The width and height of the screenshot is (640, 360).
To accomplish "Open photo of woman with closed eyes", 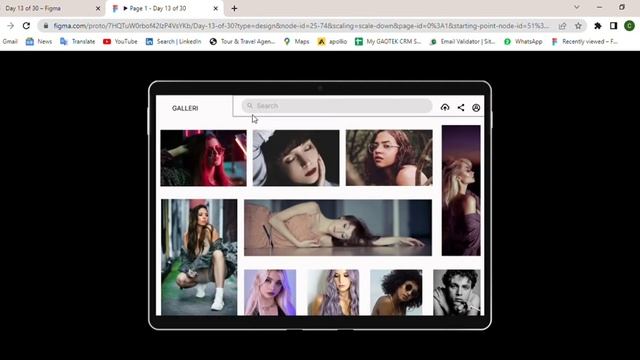I will (x=296, y=158).
